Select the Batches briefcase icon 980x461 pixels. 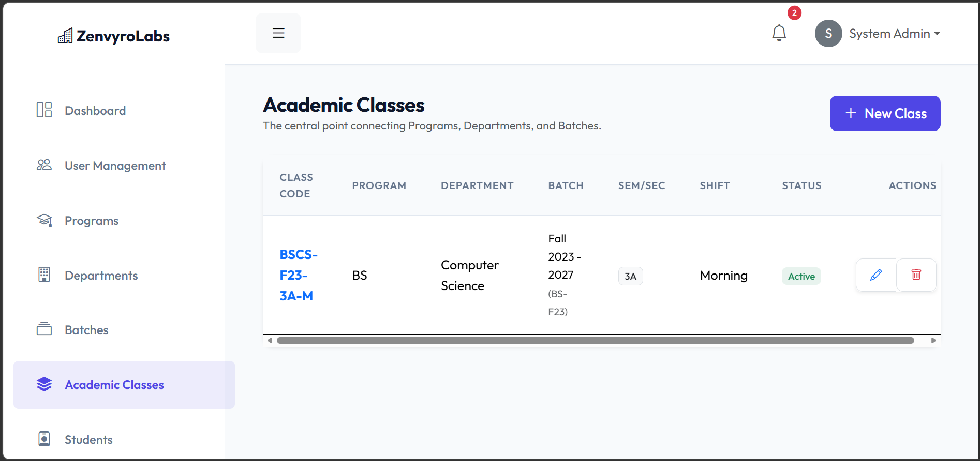click(44, 329)
